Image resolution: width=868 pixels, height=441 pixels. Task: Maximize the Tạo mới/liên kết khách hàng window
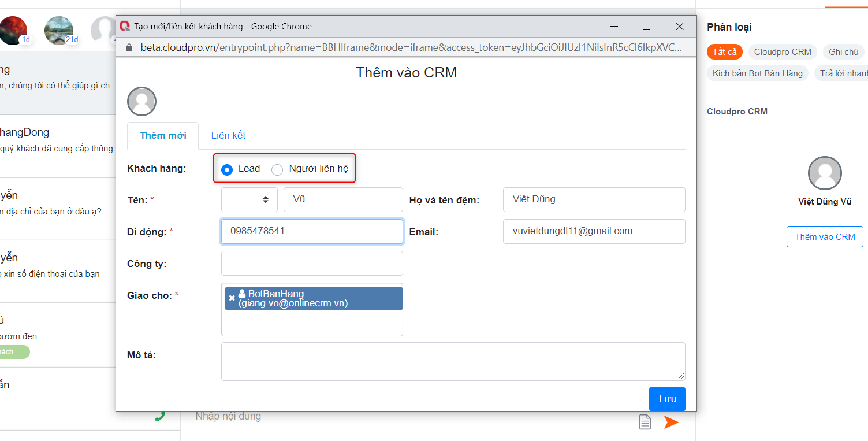pos(646,27)
